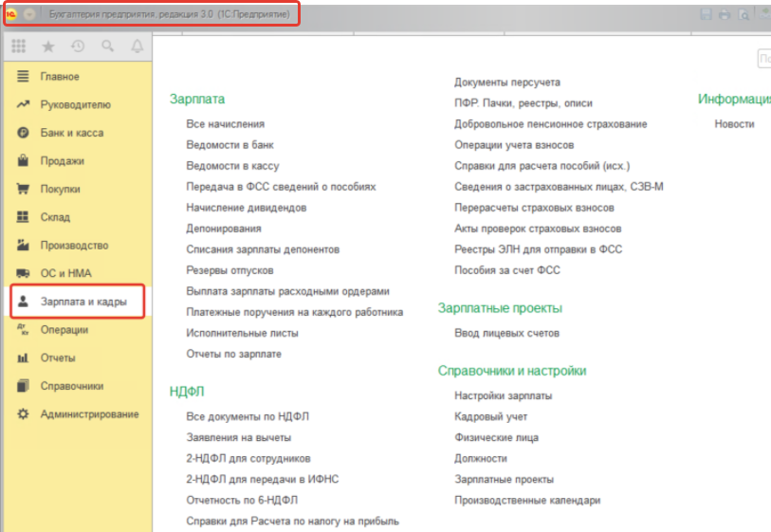The width and height of the screenshot is (771, 532).
Task: Open Исполнительные листы
Action: coord(242,334)
